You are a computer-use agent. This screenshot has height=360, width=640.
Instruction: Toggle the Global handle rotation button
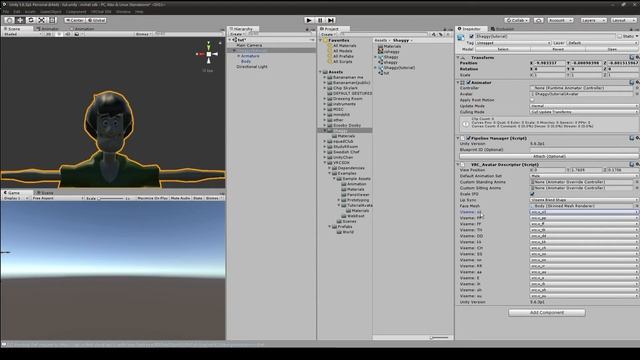96,20
